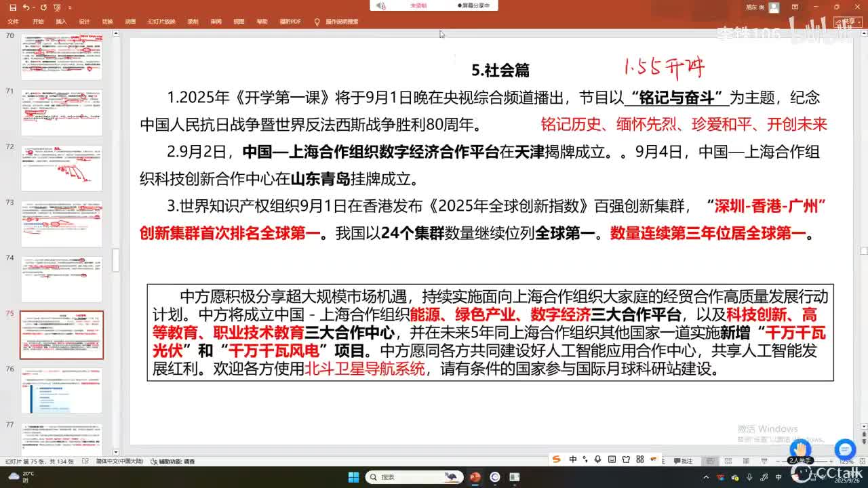Click the Sogou voice input microphone

(598, 460)
